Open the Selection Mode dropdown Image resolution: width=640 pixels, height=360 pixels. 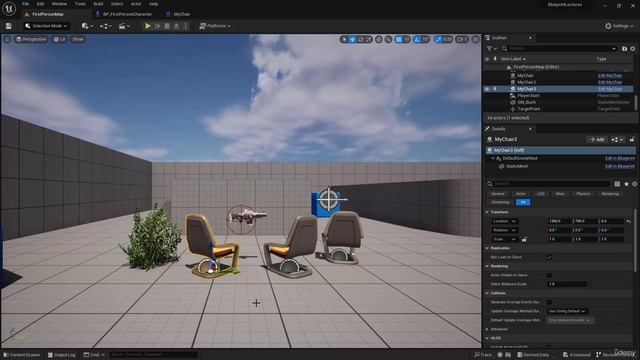[46, 26]
